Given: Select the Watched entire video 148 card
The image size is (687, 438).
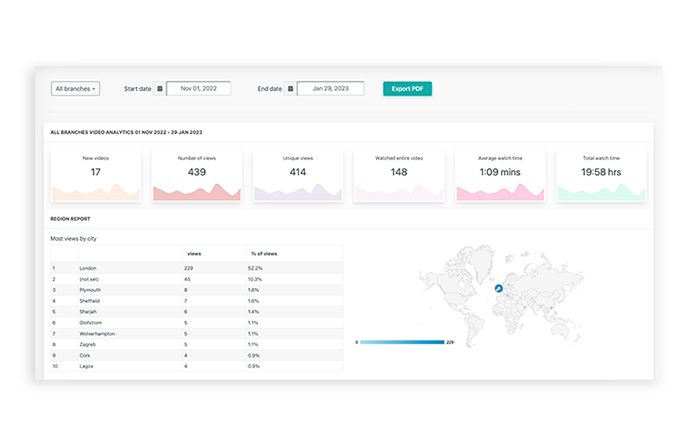Looking at the screenshot, I should [399, 175].
